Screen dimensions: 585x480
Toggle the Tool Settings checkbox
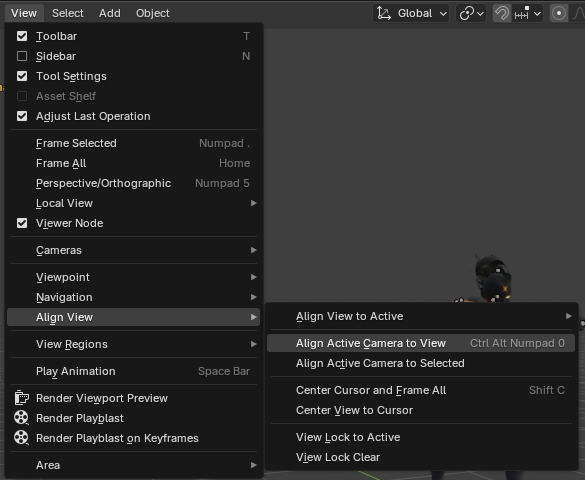tap(22, 76)
